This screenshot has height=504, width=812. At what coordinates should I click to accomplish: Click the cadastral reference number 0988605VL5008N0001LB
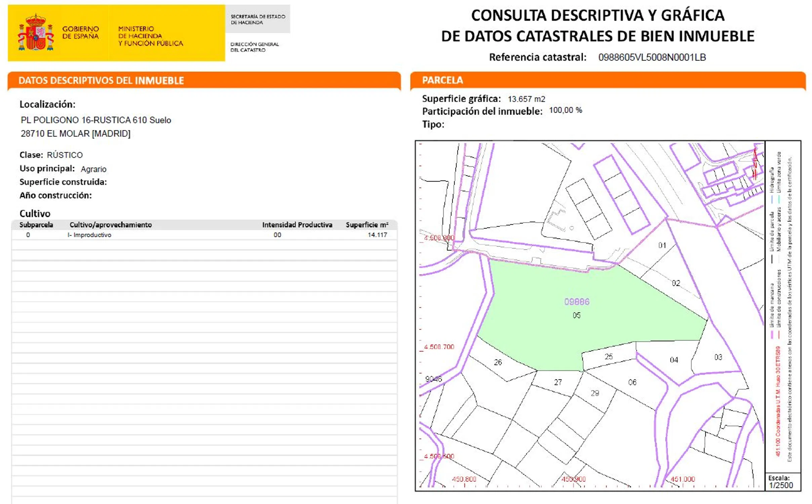(652, 57)
